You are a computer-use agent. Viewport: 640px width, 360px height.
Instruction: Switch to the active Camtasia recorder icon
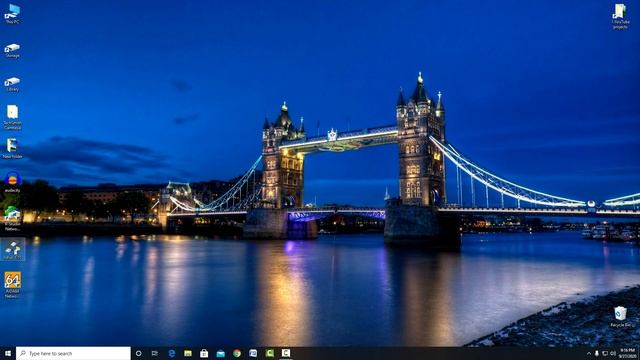(286, 353)
